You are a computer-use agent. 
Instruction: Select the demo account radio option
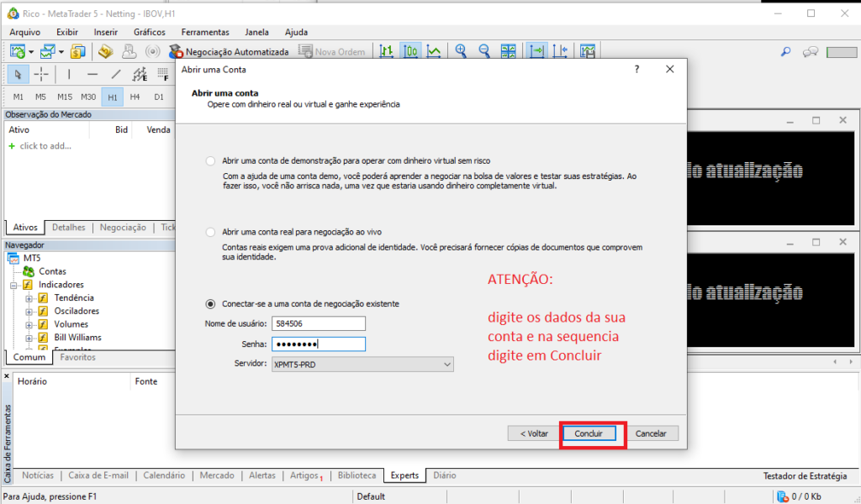[x=210, y=160]
